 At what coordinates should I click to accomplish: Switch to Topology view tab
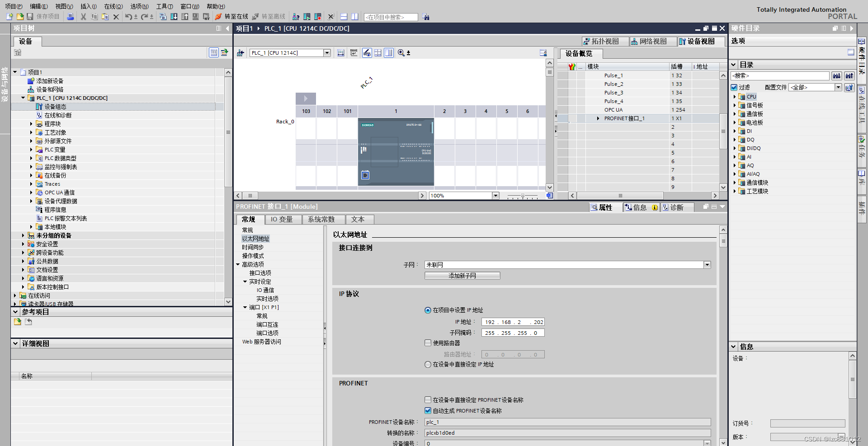coord(605,42)
